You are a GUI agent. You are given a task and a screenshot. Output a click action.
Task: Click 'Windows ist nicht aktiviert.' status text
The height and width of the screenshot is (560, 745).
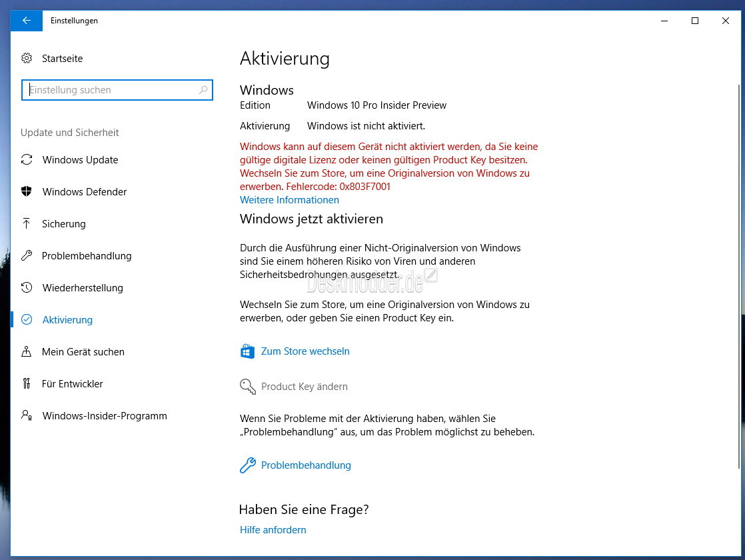pyautogui.click(x=366, y=126)
